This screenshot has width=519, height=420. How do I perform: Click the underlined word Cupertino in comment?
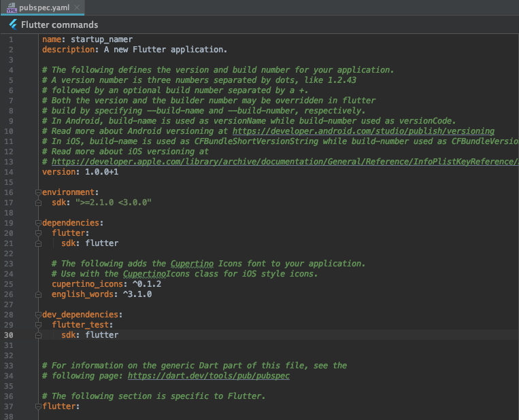(192, 264)
